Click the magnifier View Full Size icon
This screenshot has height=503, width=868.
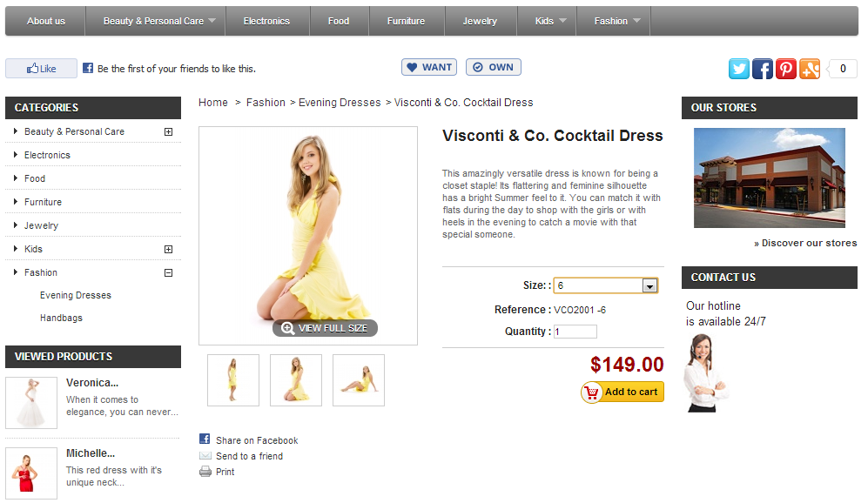point(287,328)
